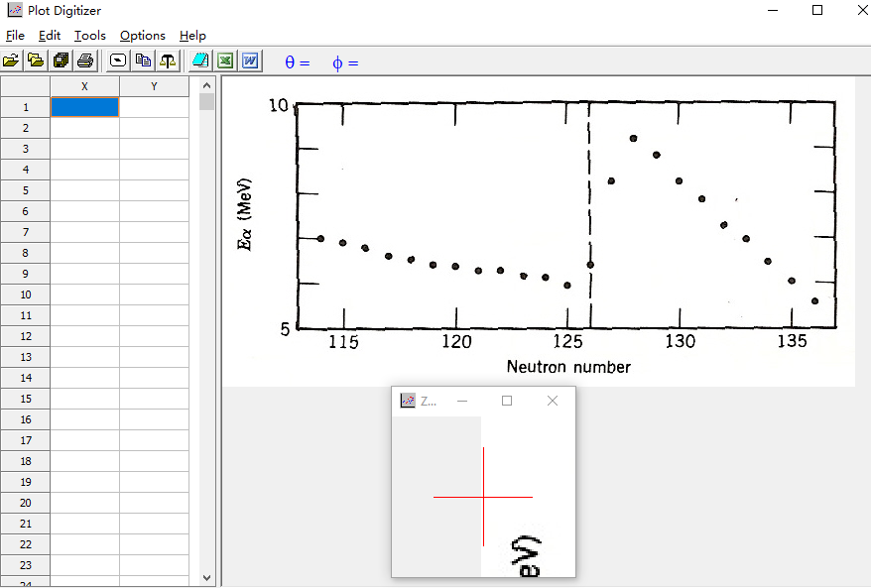871x588 pixels.
Task: Open the File menu
Action: pos(16,35)
